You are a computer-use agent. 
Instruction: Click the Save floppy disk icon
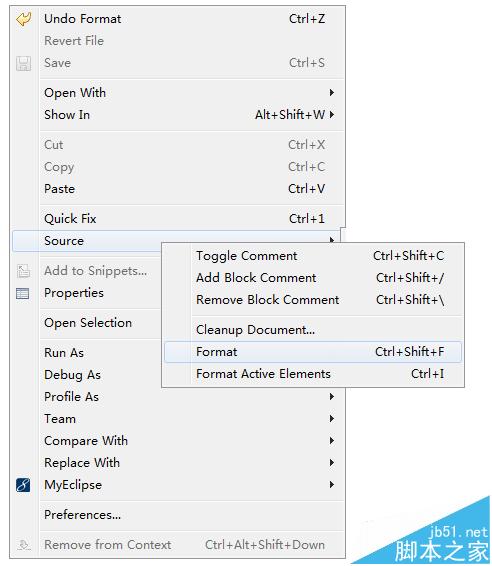coord(23,63)
